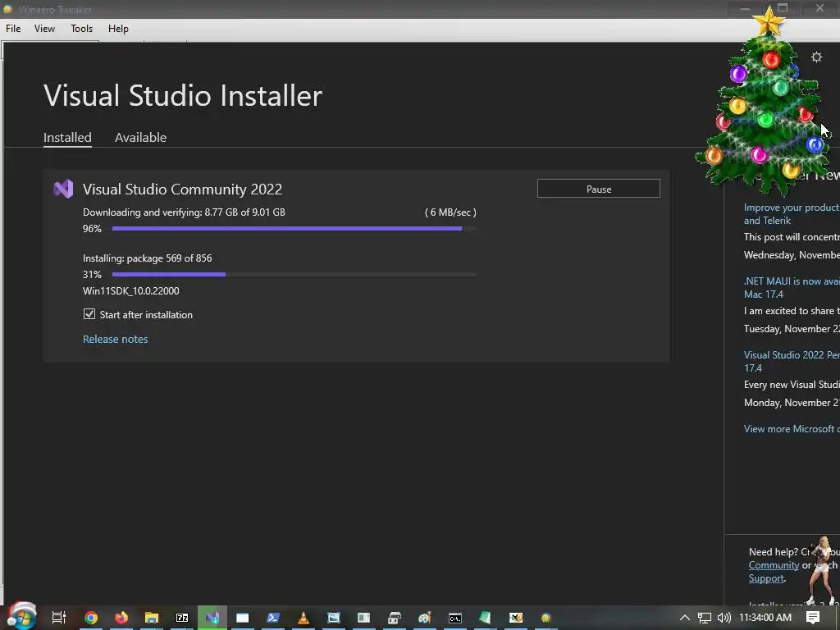Screen dimensions: 840x630
Task: Open installer settings gear icon
Action: [x=816, y=57]
